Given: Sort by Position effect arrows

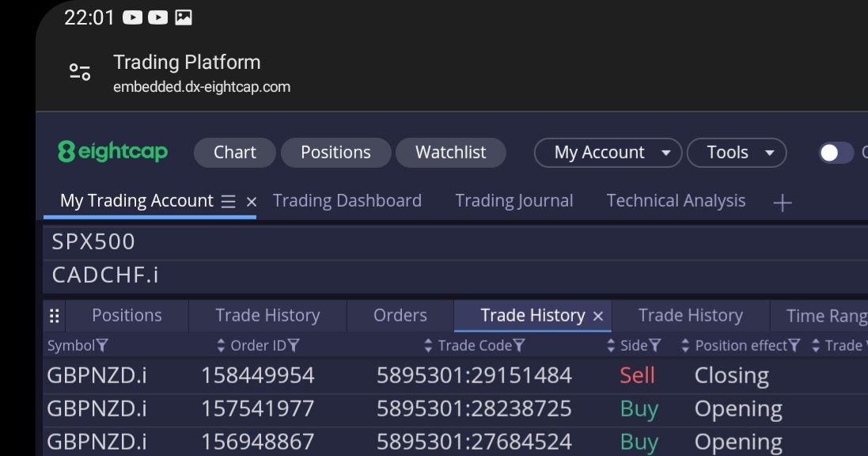Looking at the screenshot, I should [685, 346].
